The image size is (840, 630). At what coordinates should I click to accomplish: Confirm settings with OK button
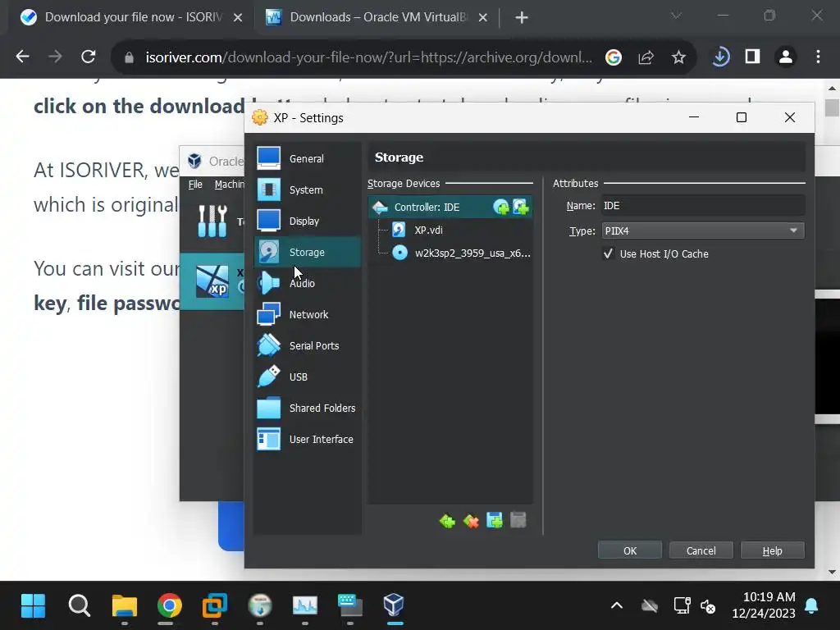tap(630, 550)
